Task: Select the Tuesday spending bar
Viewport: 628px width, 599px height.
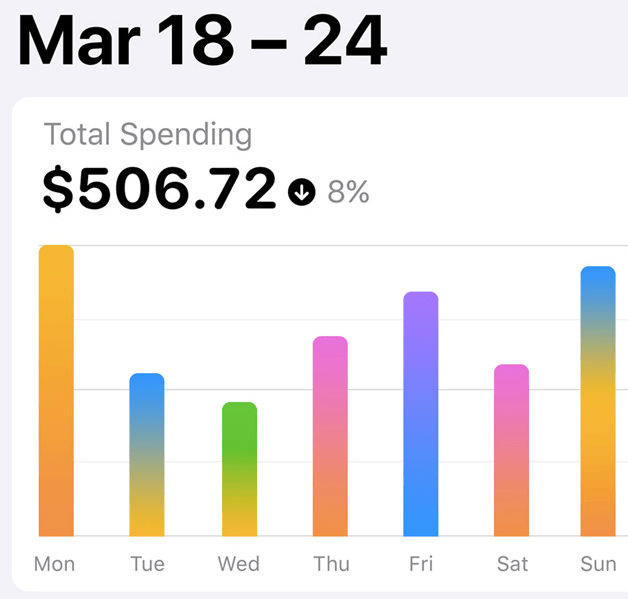Action: (147, 455)
